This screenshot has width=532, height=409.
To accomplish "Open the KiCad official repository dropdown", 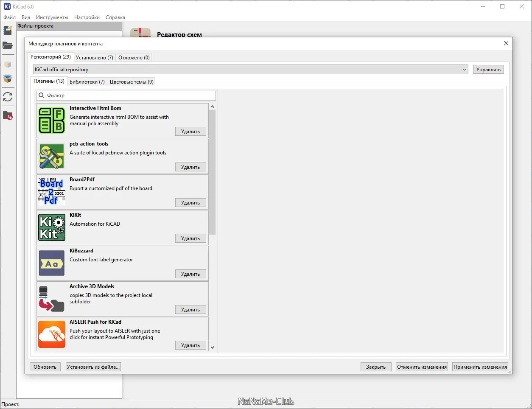I will [251, 70].
